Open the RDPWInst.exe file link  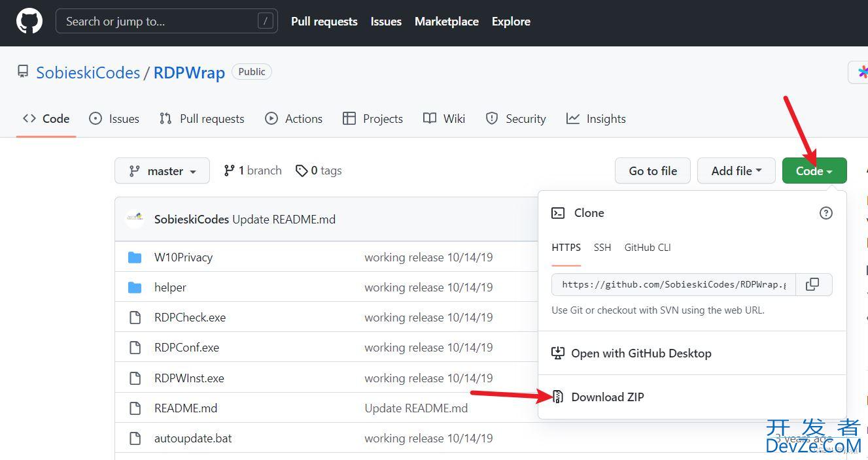coord(189,378)
